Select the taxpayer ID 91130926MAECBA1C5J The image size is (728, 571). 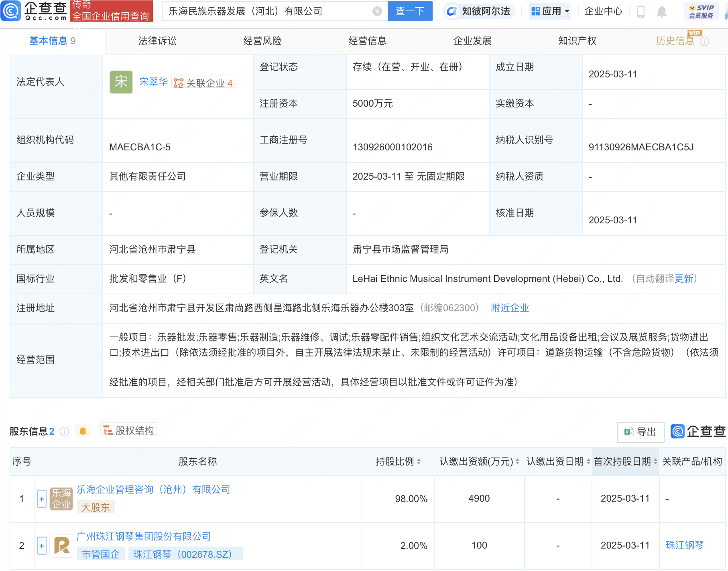[641, 147]
